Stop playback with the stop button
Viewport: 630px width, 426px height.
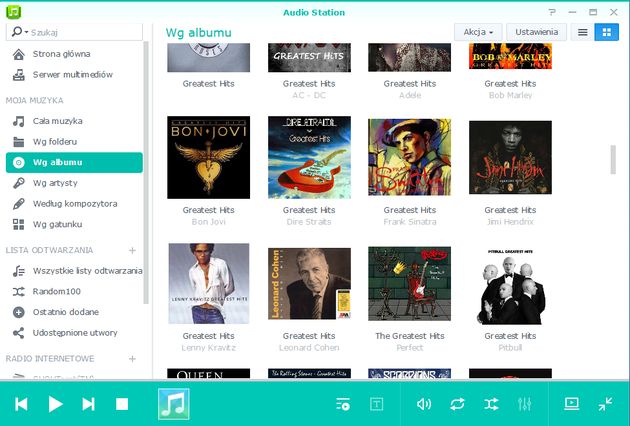coord(122,404)
